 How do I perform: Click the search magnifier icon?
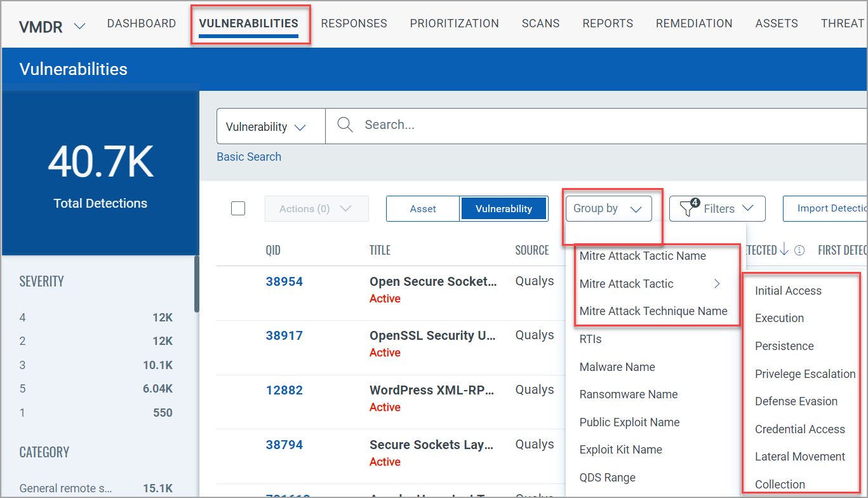tap(345, 125)
